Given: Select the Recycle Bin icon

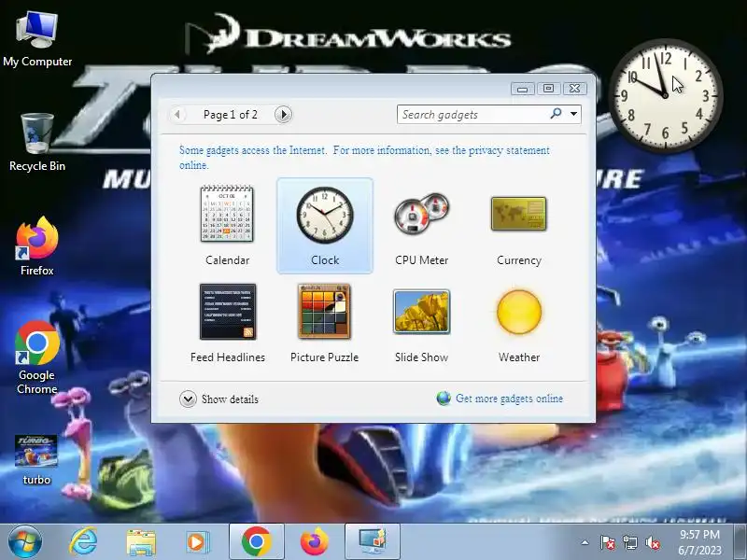Looking at the screenshot, I should [x=37, y=142].
